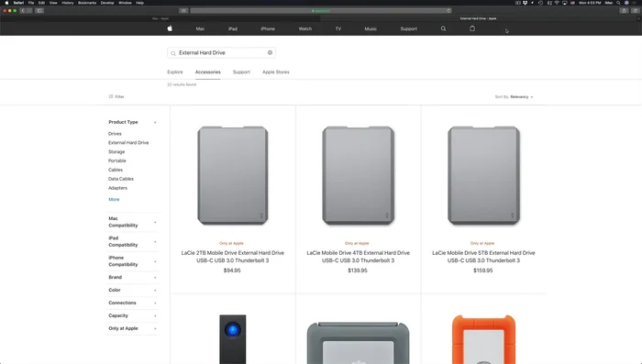
Task: Open LaCie 2TB Mobile Drive title link
Action: coord(233,257)
